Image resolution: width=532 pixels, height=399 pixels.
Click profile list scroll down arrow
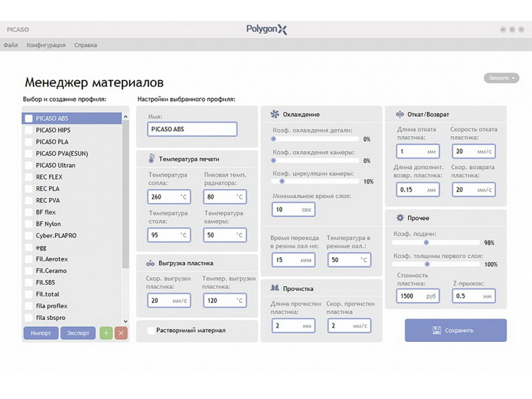click(x=125, y=321)
